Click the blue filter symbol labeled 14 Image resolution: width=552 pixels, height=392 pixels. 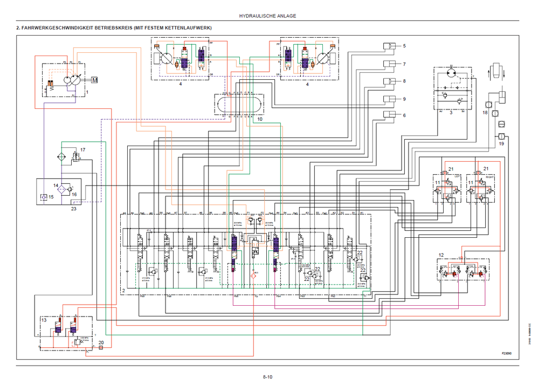(x=61, y=189)
